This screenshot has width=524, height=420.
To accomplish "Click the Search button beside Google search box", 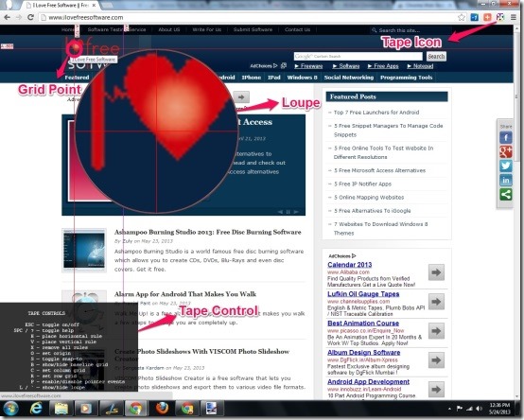I will [x=436, y=57].
